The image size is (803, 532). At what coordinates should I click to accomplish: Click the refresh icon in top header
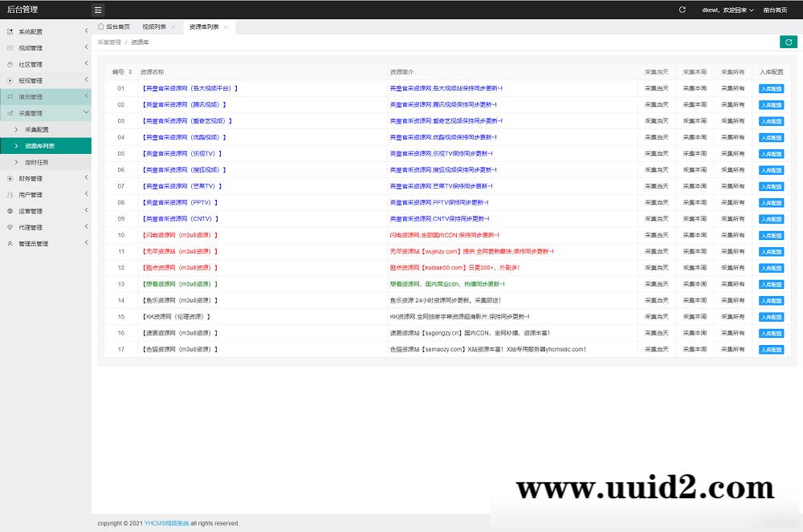coord(682,10)
